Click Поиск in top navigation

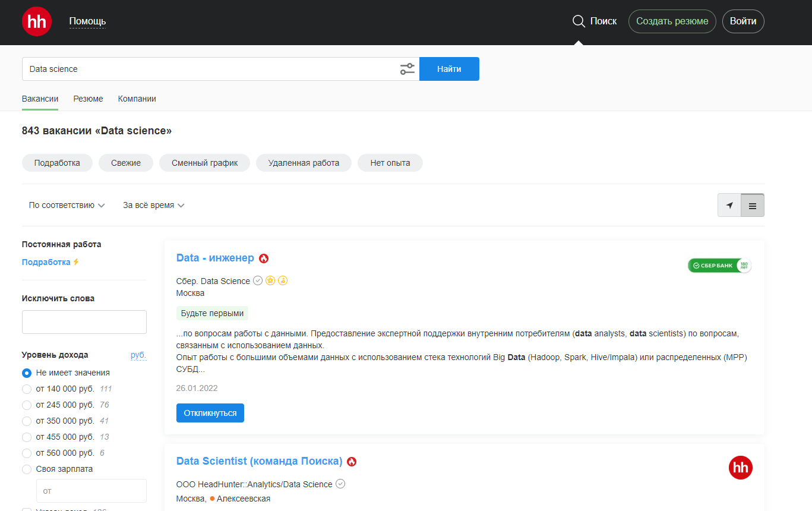pos(603,21)
